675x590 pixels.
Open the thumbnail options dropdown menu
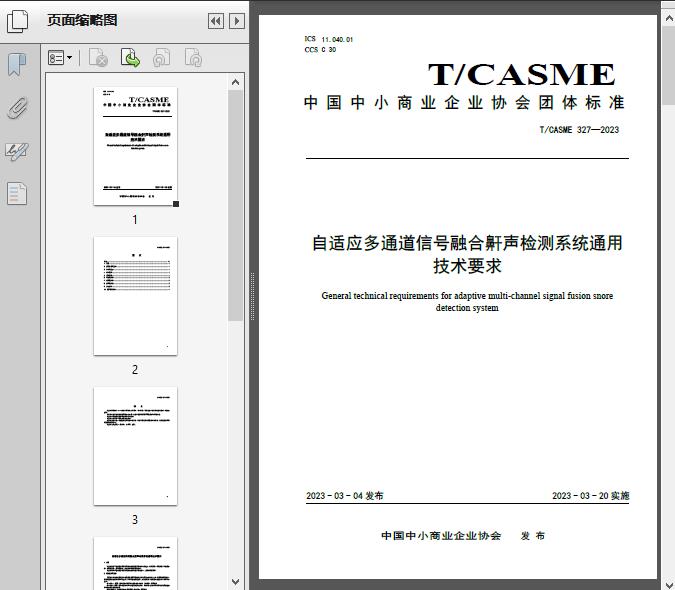pos(60,58)
